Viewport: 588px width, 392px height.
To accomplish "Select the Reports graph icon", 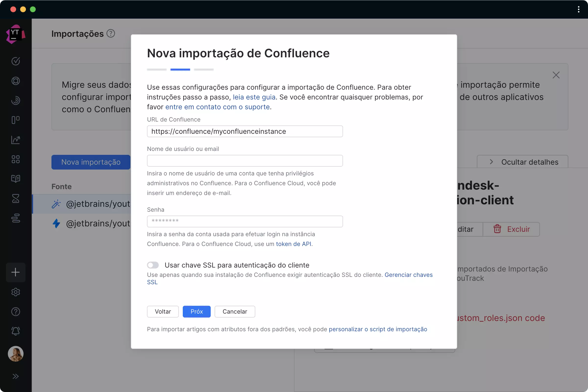I will click(x=15, y=140).
